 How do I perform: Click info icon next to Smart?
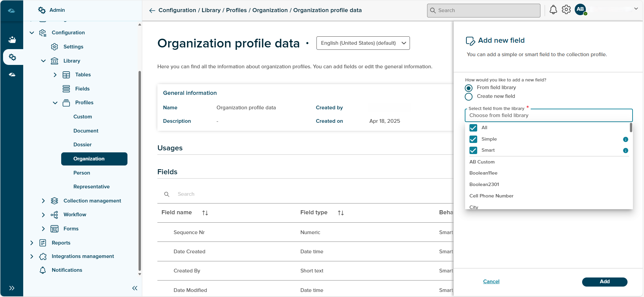click(x=626, y=150)
